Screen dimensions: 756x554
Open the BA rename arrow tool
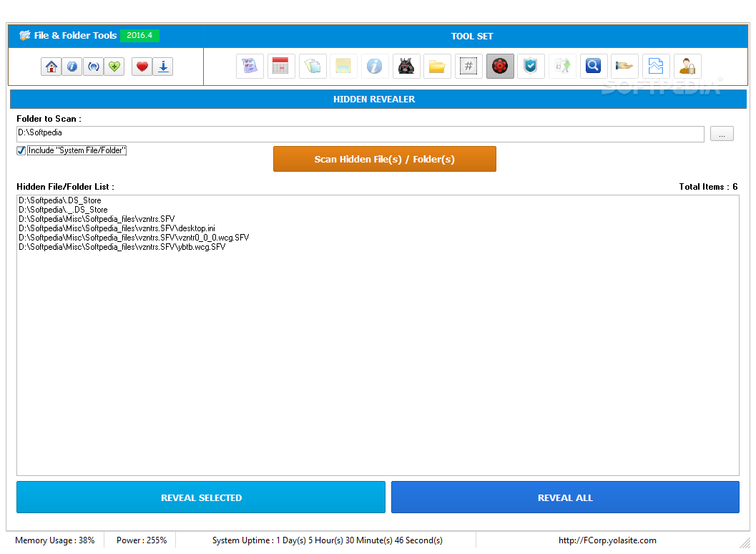[x=562, y=66]
